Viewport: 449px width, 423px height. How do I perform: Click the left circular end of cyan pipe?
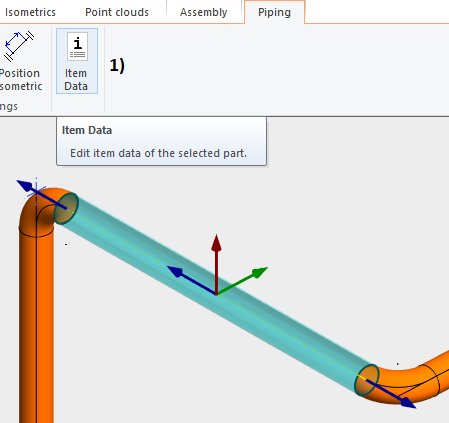pos(66,208)
